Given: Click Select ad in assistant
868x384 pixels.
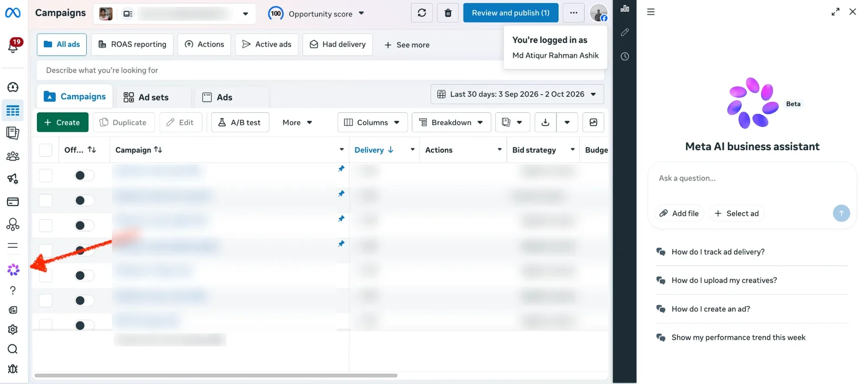Looking at the screenshot, I should click(x=737, y=214).
